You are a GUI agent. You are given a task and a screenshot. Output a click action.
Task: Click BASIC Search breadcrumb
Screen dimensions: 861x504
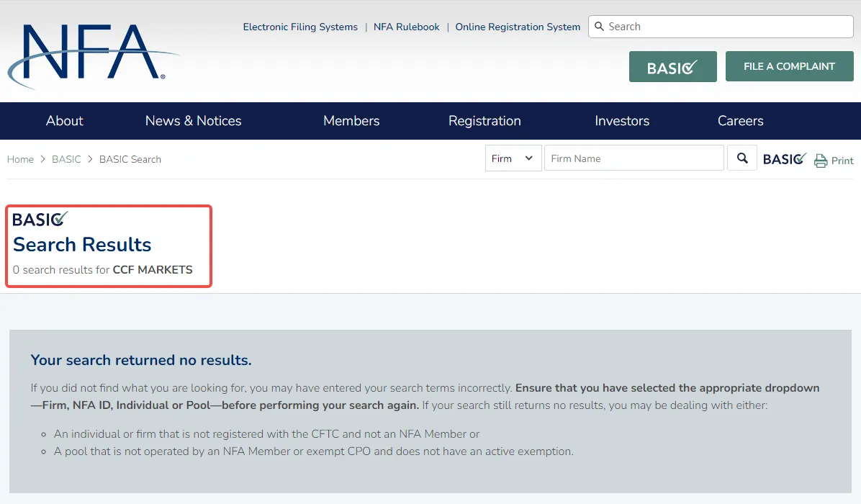click(x=130, y=159)
